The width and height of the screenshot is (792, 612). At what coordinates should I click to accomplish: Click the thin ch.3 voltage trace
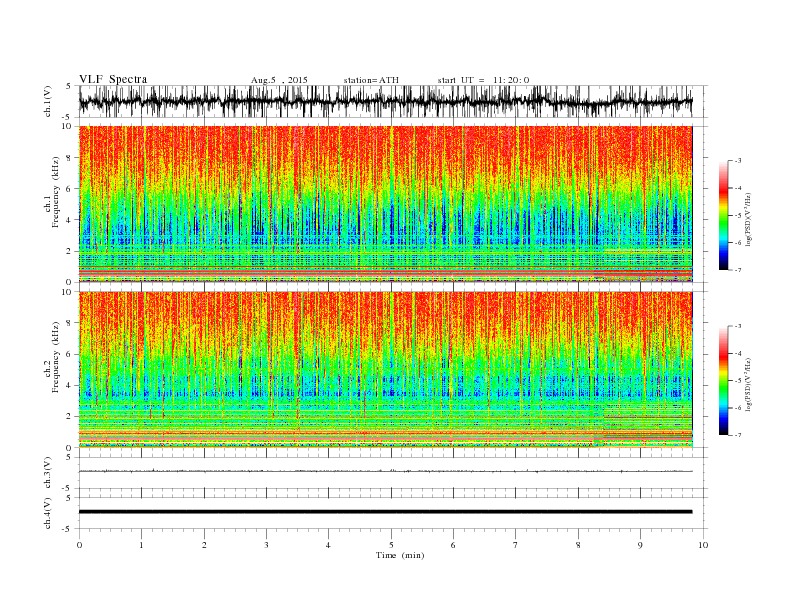pyautogui.click(x=385, y=471)
